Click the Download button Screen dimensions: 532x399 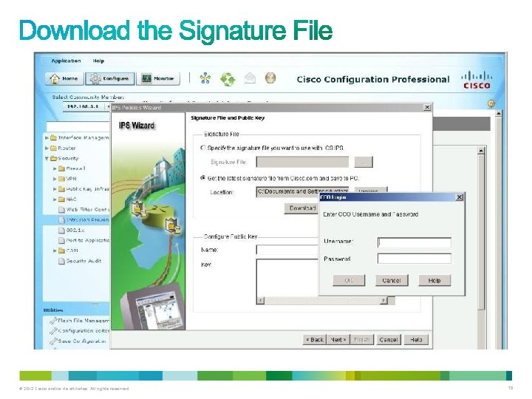point(302,208)
